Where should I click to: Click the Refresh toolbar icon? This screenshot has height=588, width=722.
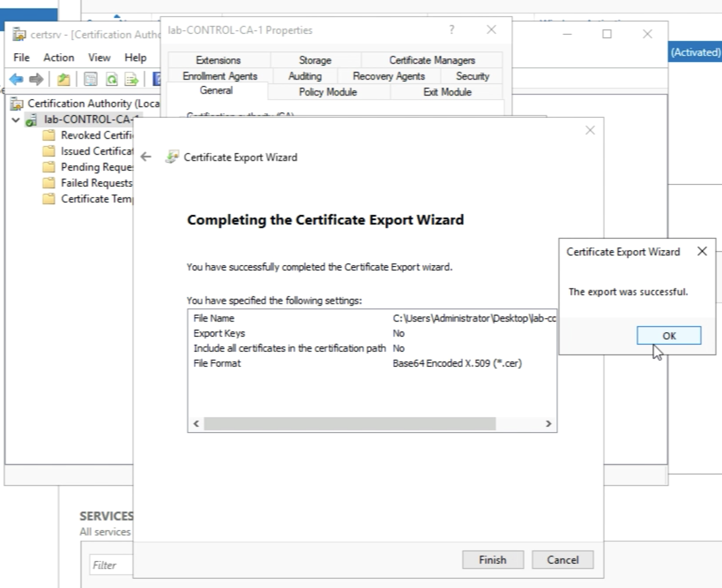click(x=112, y=79)
